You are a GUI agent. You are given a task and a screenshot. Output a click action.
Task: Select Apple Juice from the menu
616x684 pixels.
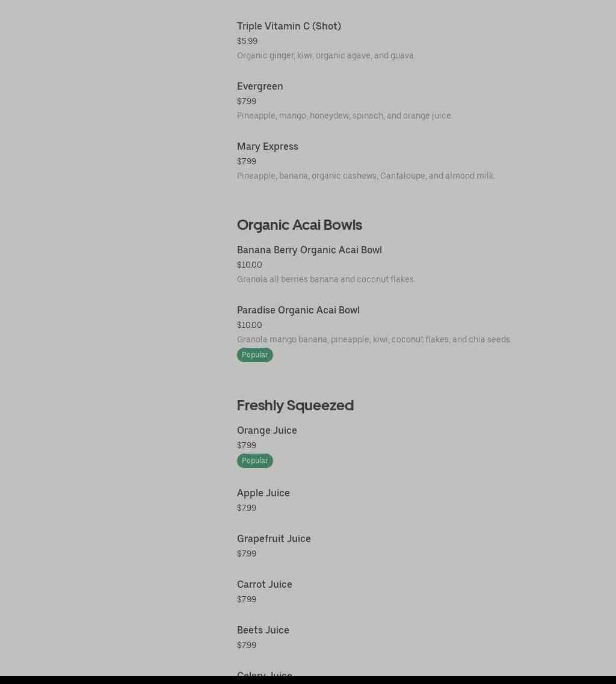pos(263,493)
